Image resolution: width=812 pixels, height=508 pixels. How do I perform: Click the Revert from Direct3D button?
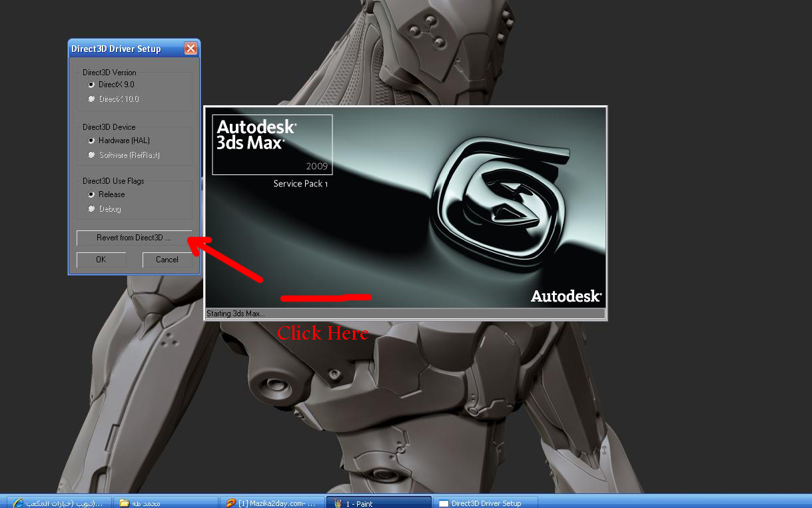coord(134,238)
